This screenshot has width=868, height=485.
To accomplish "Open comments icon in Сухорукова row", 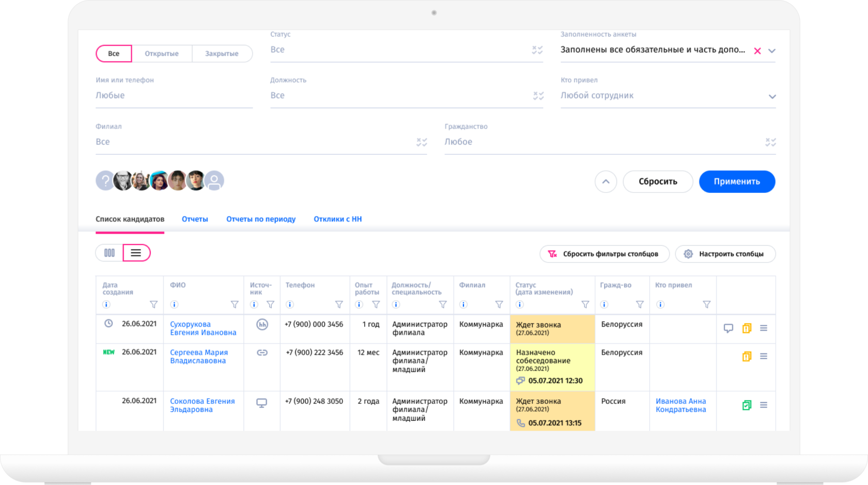I will pyautogui.click(x=729, y=328).
